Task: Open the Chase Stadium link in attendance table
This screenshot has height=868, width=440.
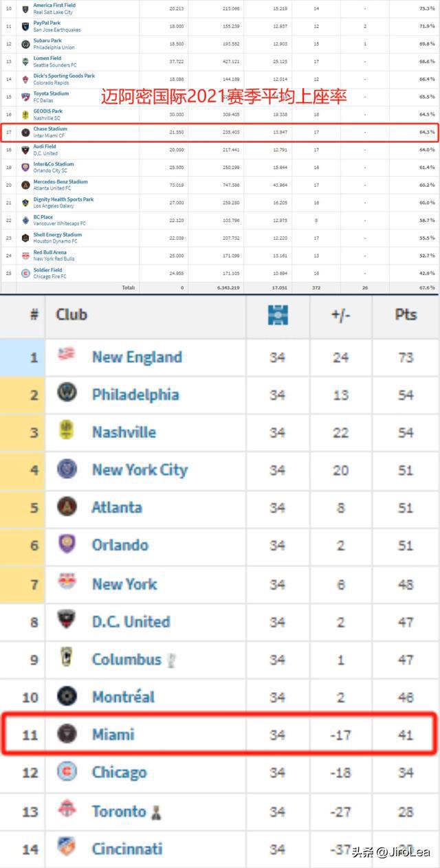Action: [x=50, y=129]
